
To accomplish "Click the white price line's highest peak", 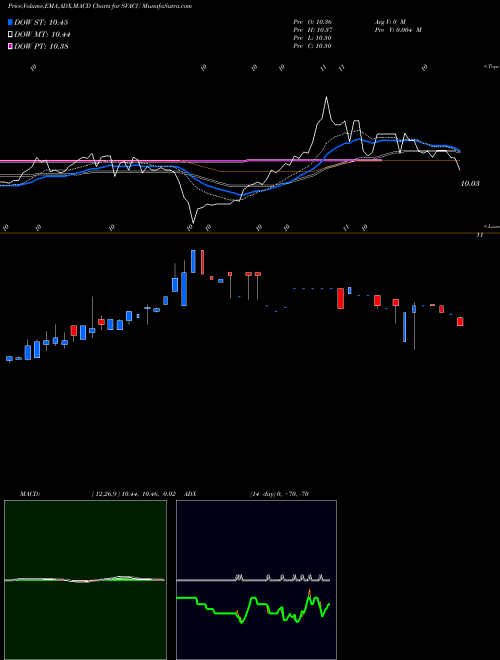I will click(x=326, y=98).
